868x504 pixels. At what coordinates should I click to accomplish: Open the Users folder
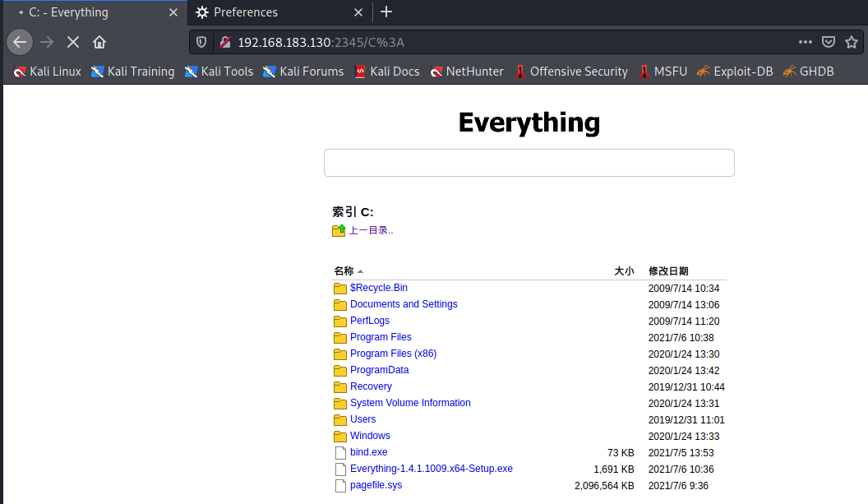tap(362, 419)
